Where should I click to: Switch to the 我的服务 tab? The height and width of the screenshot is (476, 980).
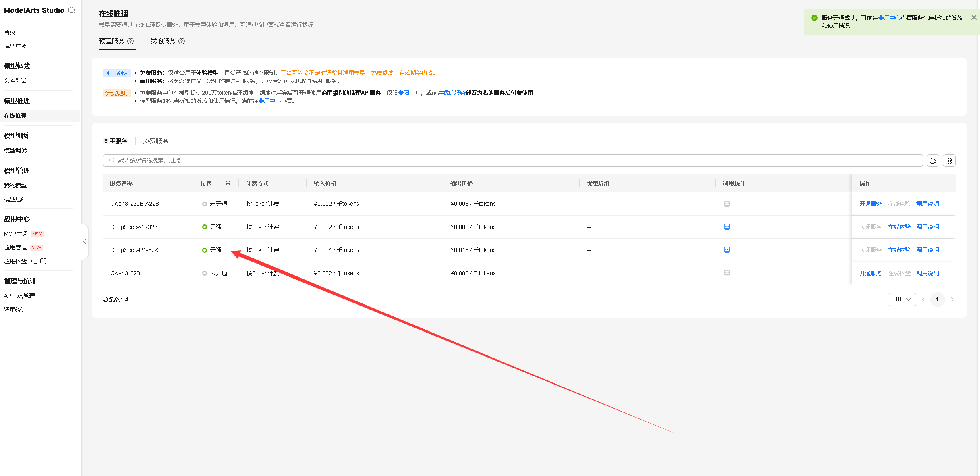[163, 41]
